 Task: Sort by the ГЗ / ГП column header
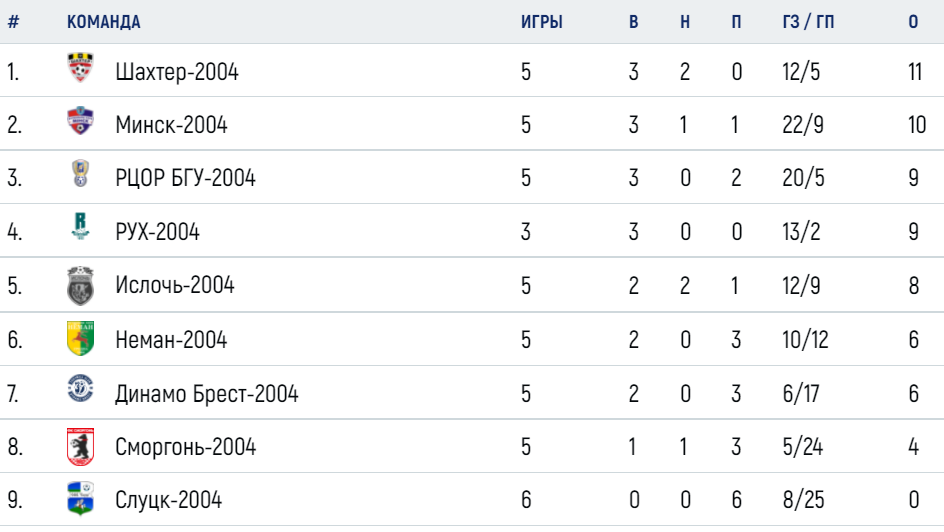(x=808, y=22)
